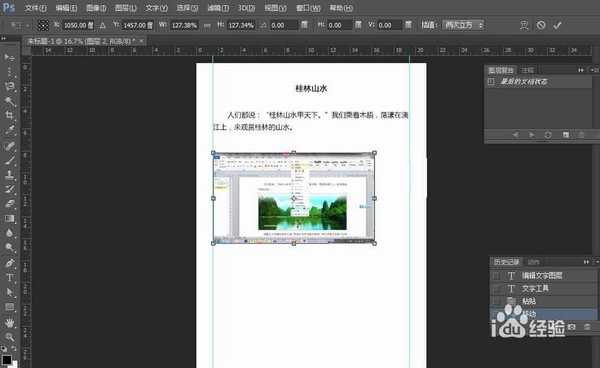Select the Horizontal Type tool
The height and width of the screenshot is (368, 600).
pyautogui.click(x=9, y=278)
